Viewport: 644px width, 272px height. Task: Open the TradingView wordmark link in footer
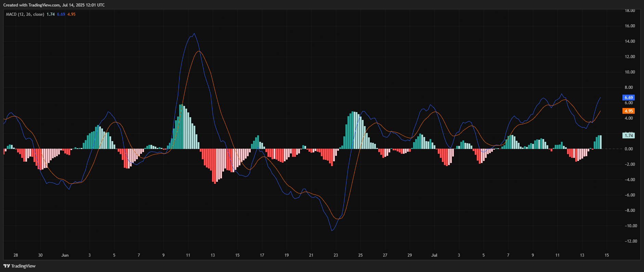[x=23, y=266]
